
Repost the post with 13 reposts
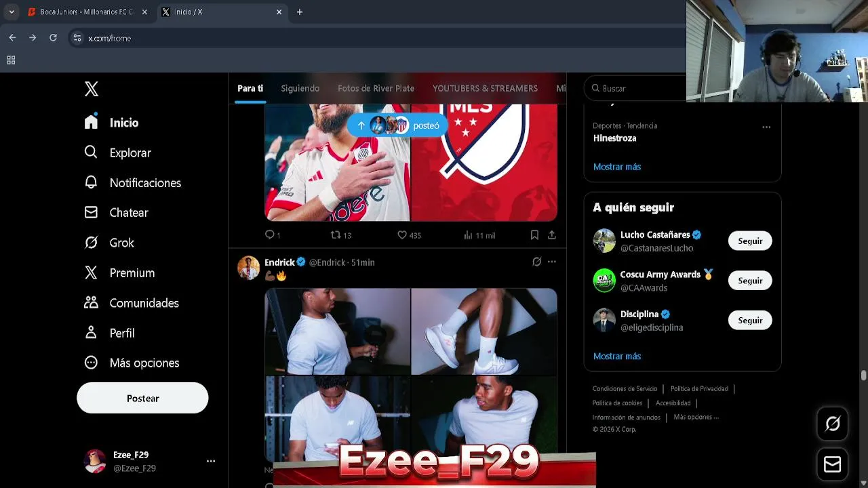(x=340, y=235)
